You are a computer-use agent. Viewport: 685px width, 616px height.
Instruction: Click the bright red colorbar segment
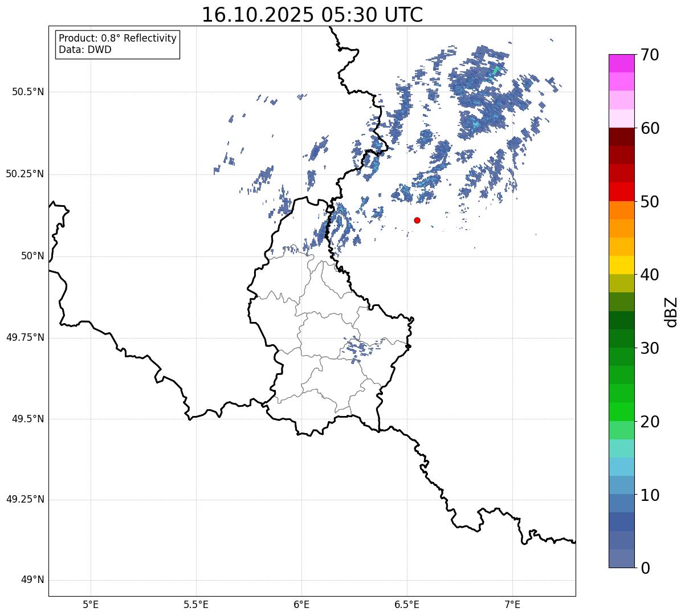[621, 191]
